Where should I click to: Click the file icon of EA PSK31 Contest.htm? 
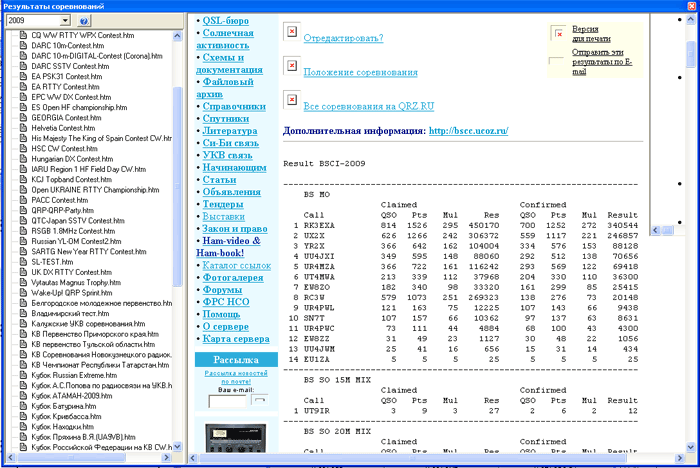click(23, 76)
